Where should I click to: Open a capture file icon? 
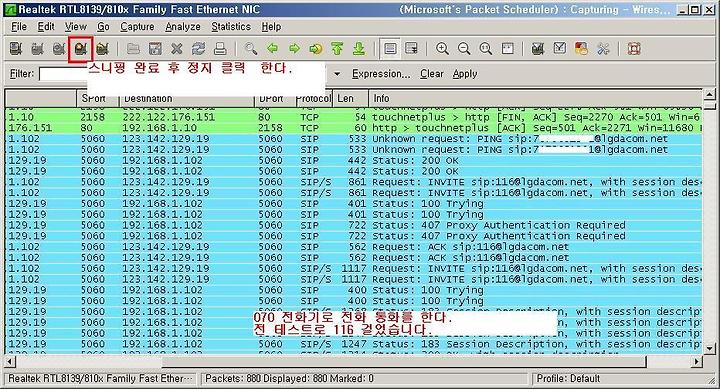pos(133,49)
